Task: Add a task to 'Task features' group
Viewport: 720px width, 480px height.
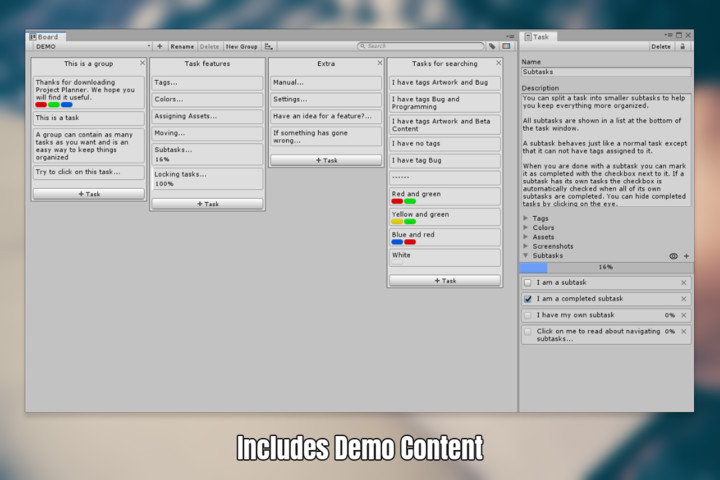Action: (208, 204)
